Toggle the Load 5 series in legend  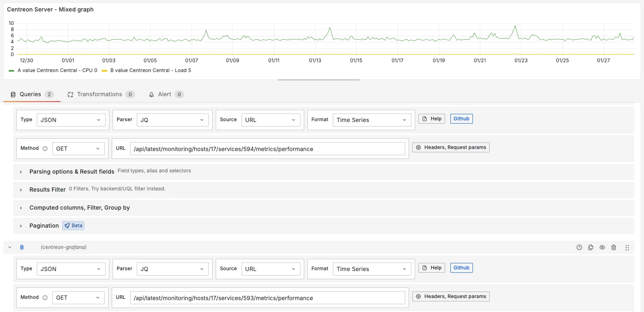(x=150, y=70)
